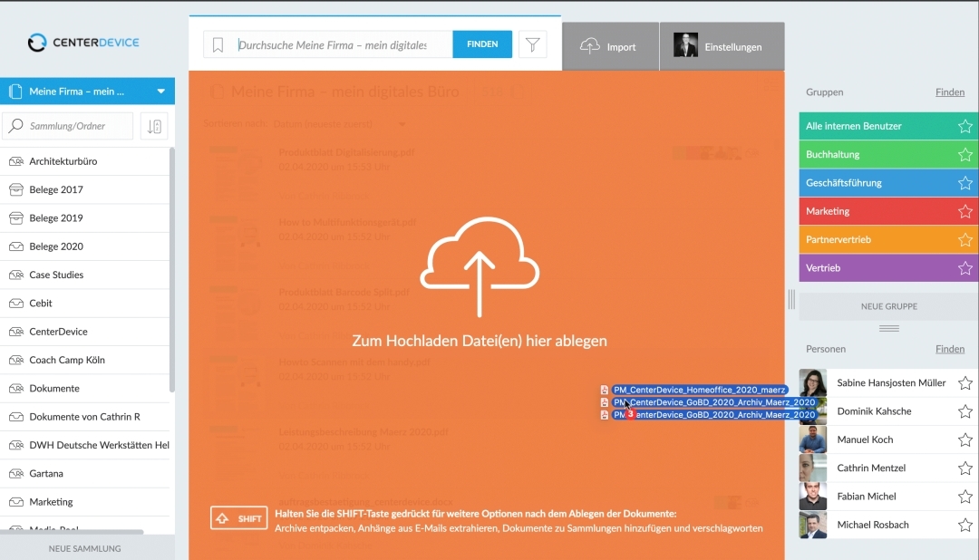The width and height of the screenshot is (979, 560).
Task: Click the sort collections icon beside Sammlung/Ordner
Action: coord(154,126)
